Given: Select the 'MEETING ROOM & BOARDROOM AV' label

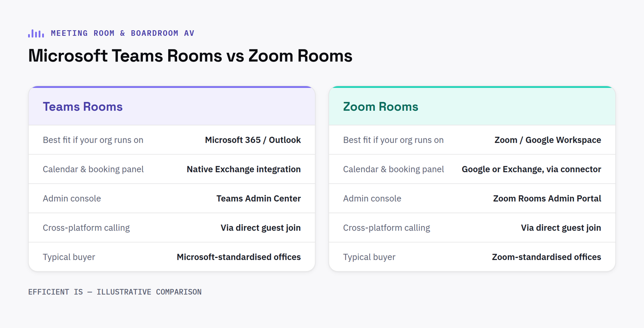Looking at the screenshot, I should (x=123, y=33).
